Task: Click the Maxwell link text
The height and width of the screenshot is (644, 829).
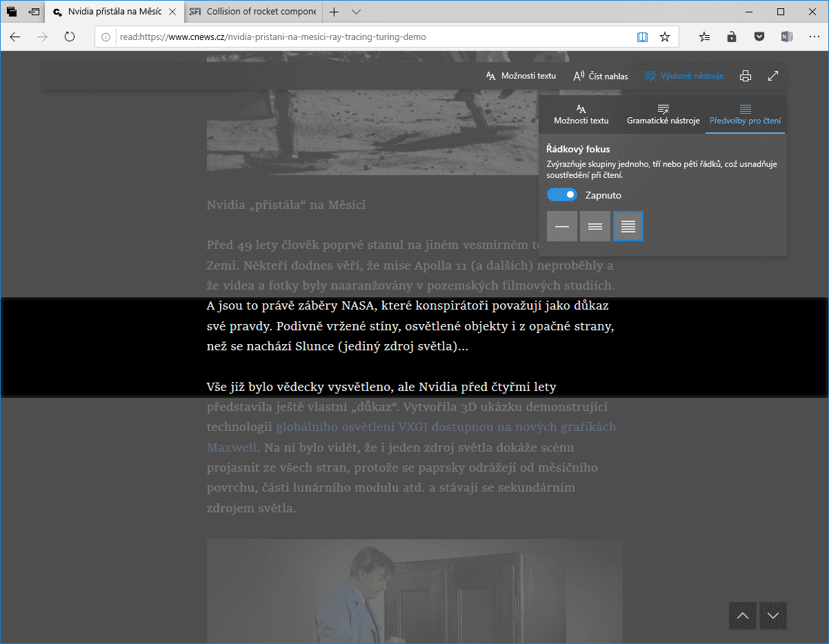Action: (232, 447)
